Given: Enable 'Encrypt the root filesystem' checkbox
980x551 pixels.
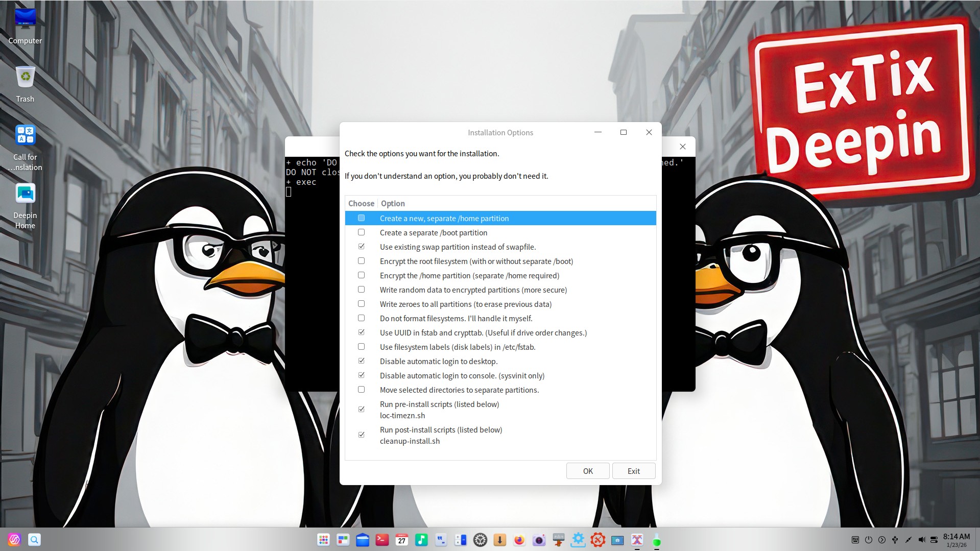Looking at the screenshot, I should click(x=362, y=261).
